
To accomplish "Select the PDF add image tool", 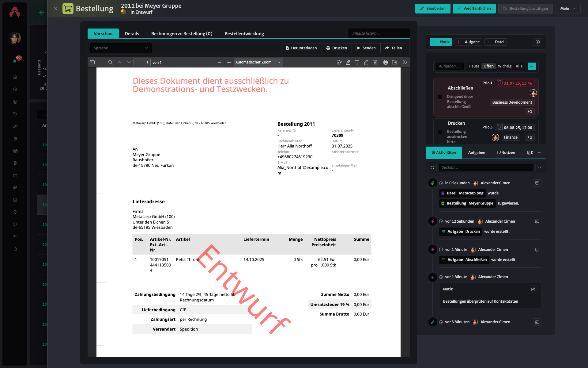I will click(x=375, y=62).
